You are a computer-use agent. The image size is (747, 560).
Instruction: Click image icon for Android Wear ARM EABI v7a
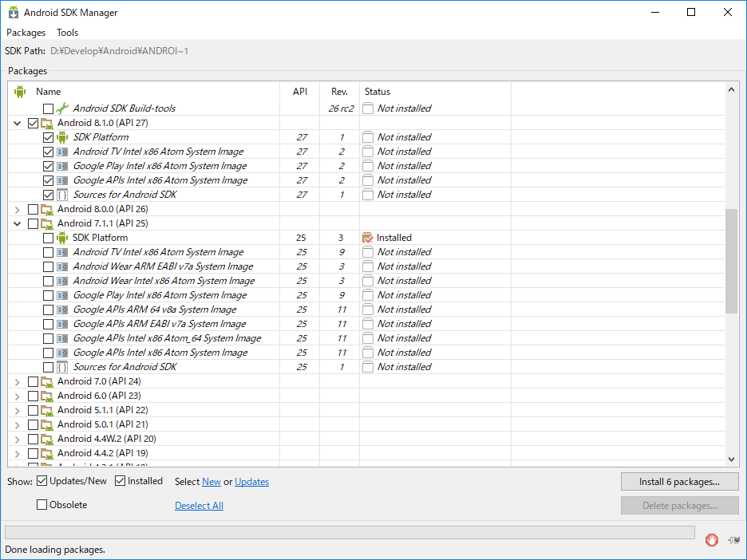(x=62, y=266)
